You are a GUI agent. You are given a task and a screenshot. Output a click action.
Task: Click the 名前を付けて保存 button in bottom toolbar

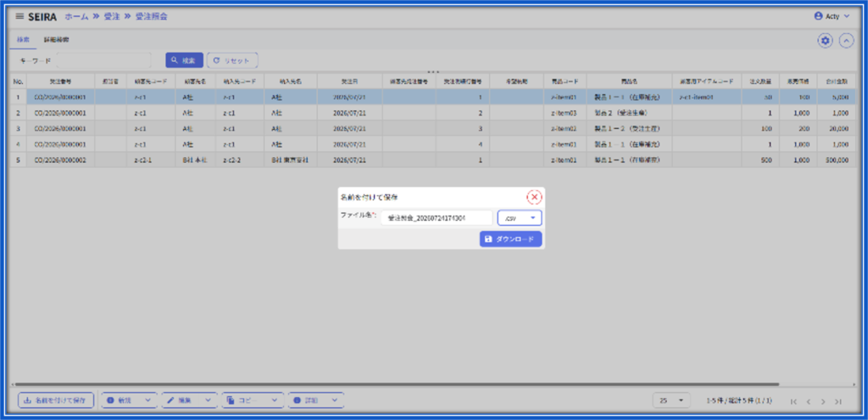coord(56,400)
